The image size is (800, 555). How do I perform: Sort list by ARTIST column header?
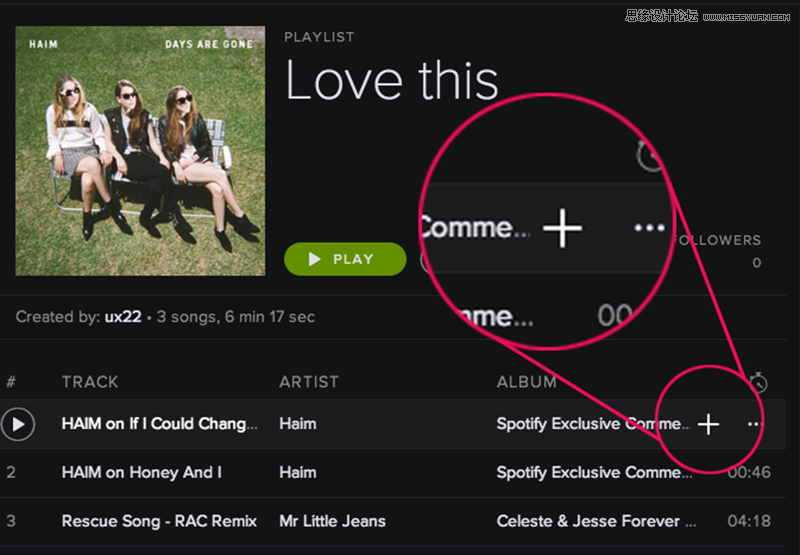click(x=309, y=382)
